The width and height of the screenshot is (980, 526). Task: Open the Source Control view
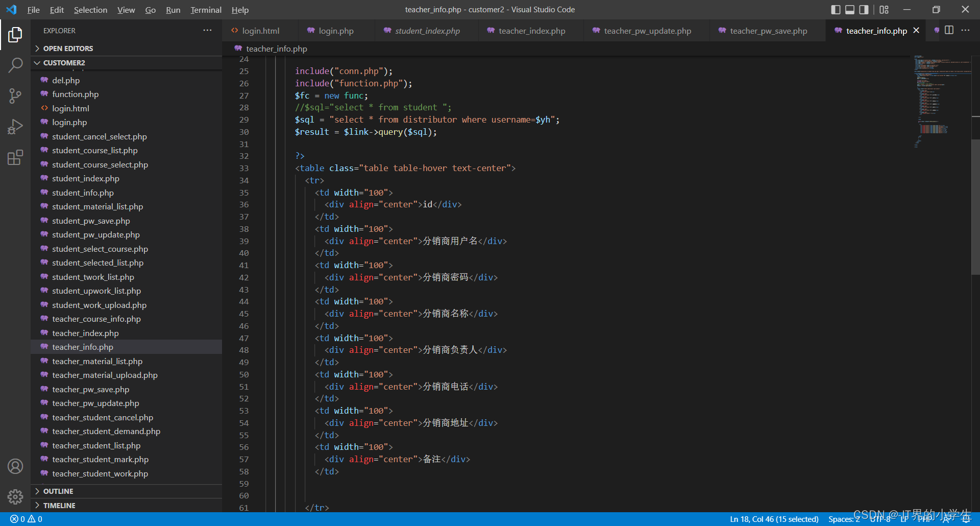coord(15,95)
